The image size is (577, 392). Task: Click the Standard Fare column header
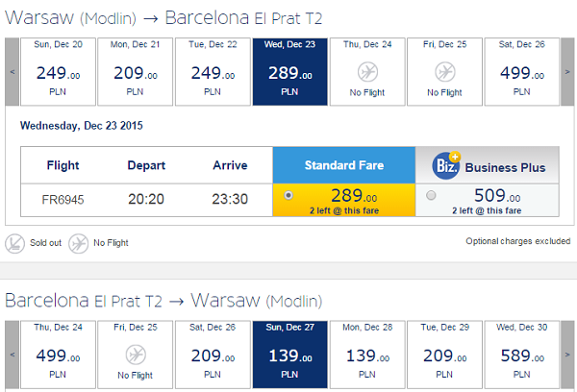click(x=344, y=165)
